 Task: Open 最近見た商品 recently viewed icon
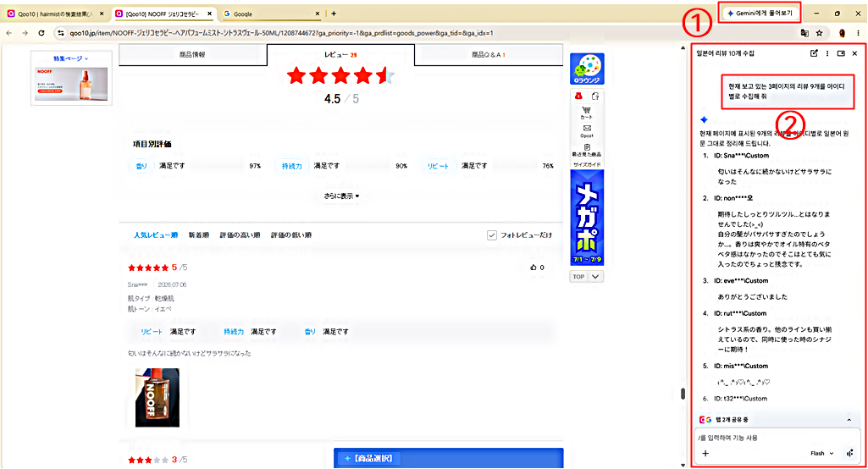587,150
